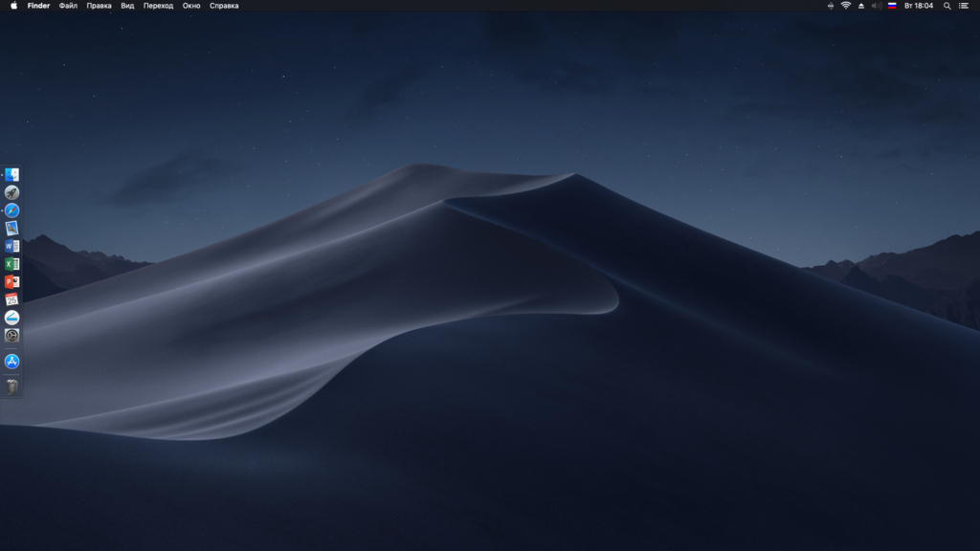This screenshot has height=551, width=980.
Task: Open the Справка menu
Action: (224, 6)
